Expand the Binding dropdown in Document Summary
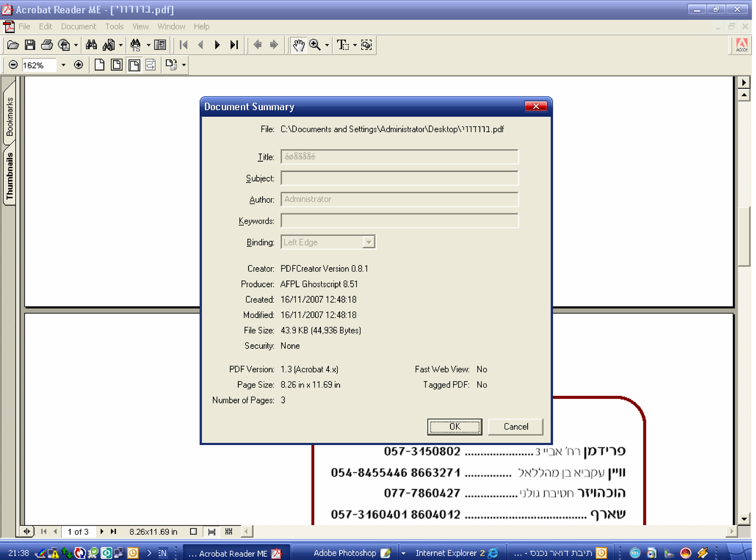Viewport: 756px width, 560px height. (x=369, y=242)
